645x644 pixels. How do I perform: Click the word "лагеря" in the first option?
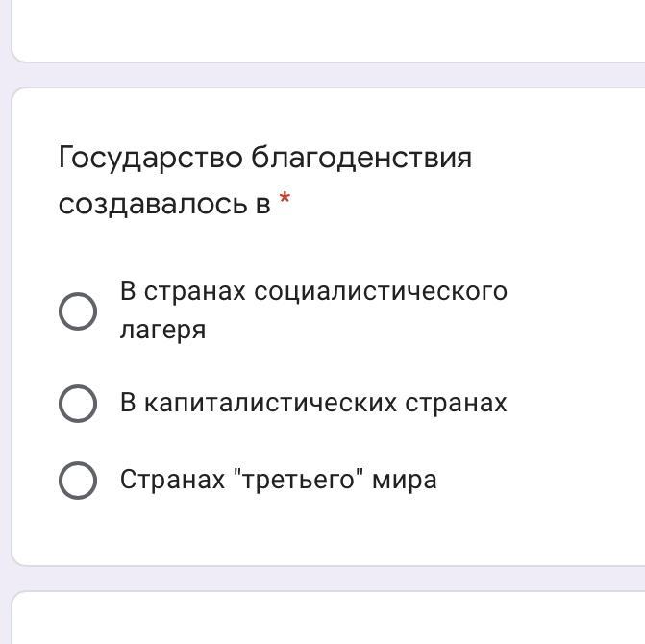click(162, 330)
